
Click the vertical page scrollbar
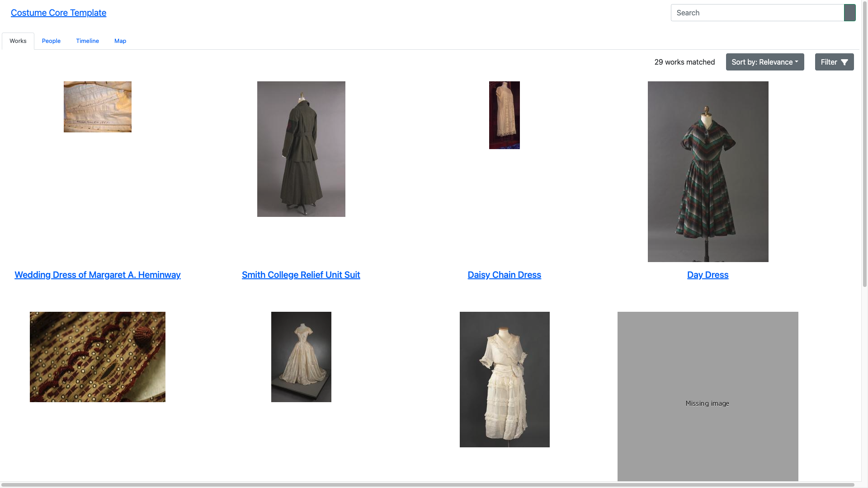tap(864, 145)
